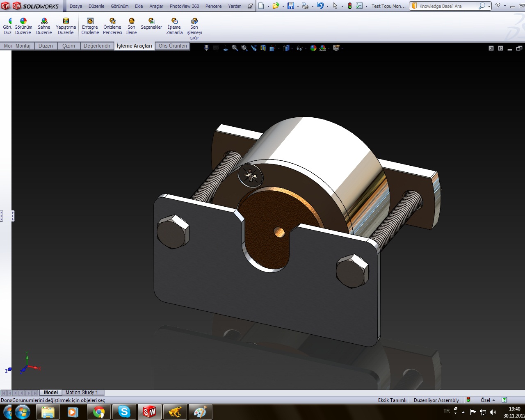
Task: Choose the select cursor tool
Action: point(335,6)
